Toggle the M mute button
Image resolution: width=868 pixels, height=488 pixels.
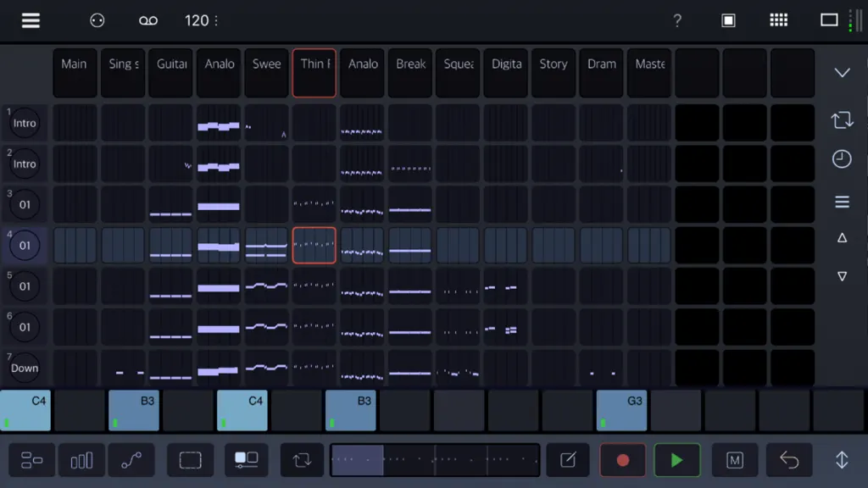click(735, 460)
